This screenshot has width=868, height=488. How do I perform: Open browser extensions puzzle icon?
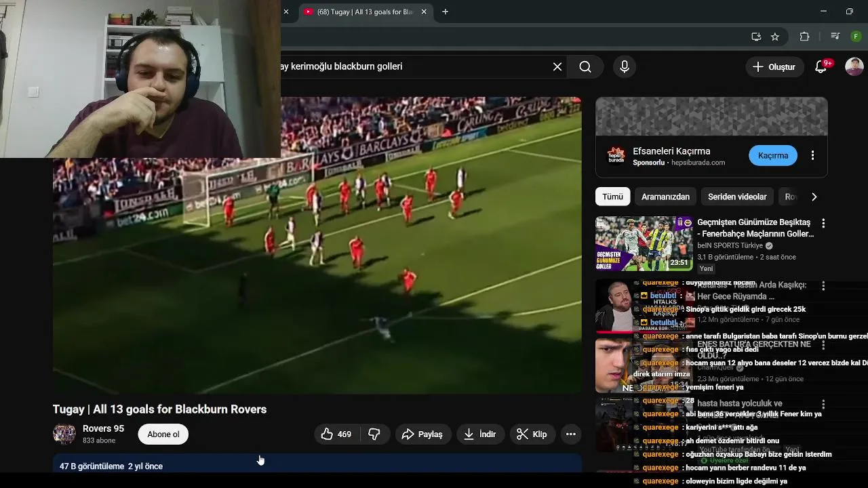(805, 37)
